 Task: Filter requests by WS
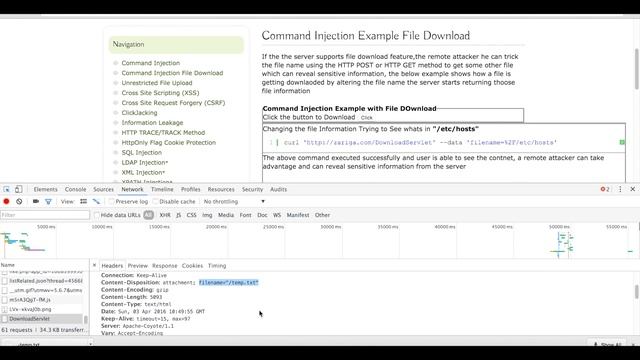[x=277, y=215]
